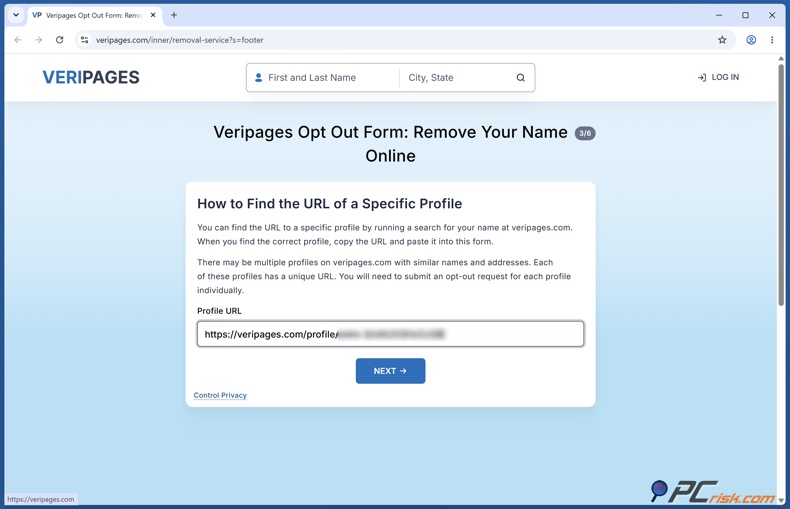
Task: Open tab search dropdown chevron
Action: [16, 15]
